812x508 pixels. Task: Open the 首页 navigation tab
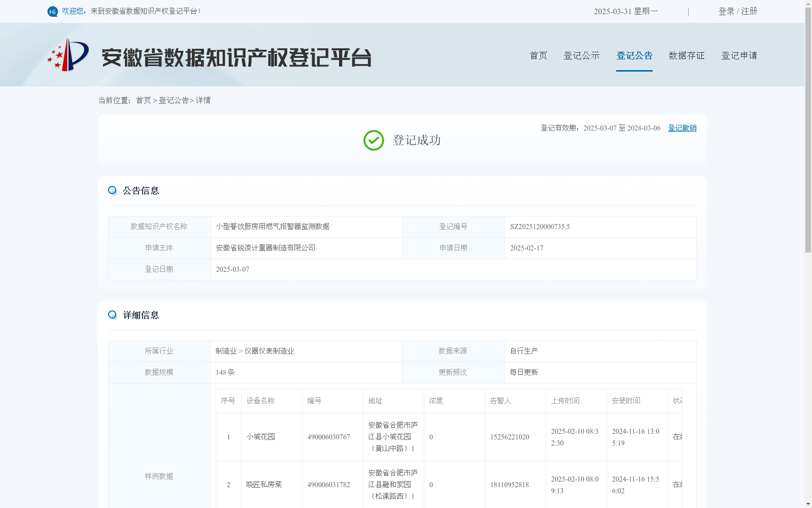(x=538, y=55)
